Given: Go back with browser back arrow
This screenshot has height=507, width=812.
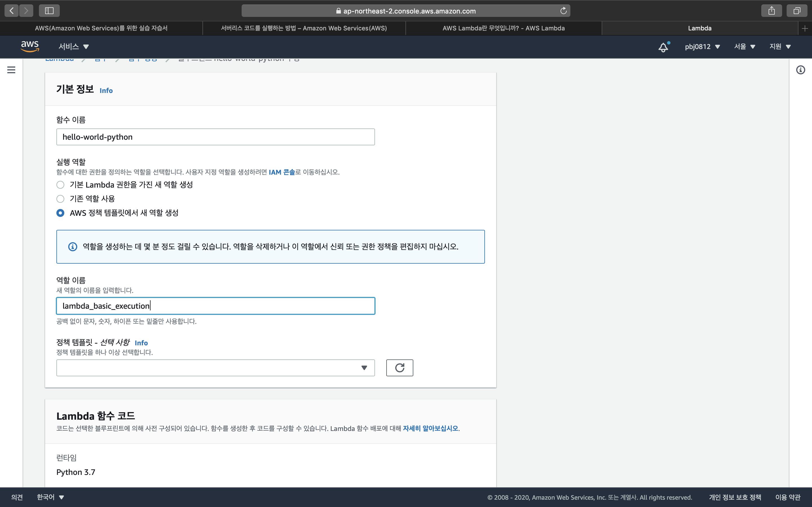Looking at the screenshot, I should click(x=12, y=11).
